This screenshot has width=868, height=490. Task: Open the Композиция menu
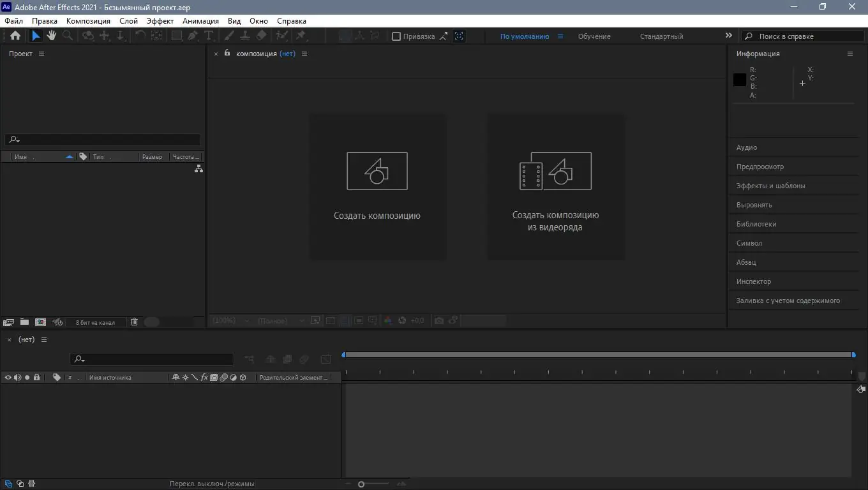click(88, 20)
